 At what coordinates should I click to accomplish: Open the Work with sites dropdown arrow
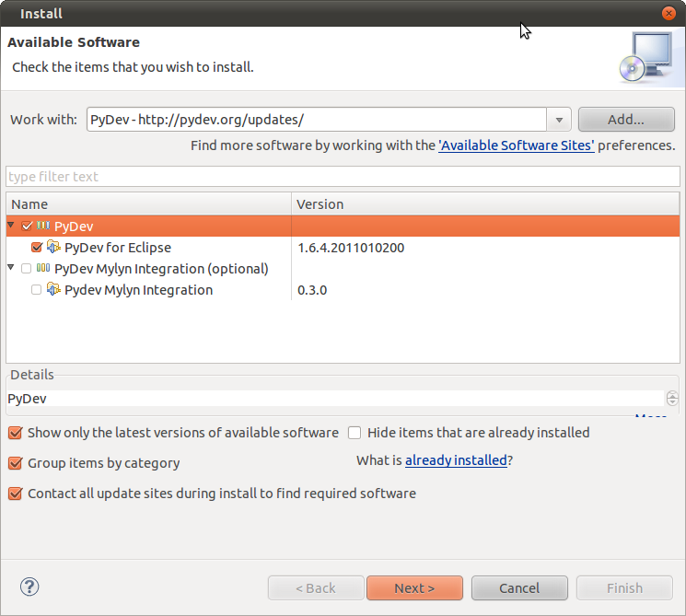point(559,120)
